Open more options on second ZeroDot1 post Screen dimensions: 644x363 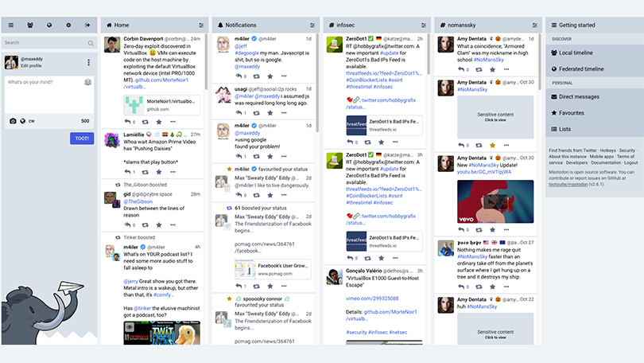(395, 258)
